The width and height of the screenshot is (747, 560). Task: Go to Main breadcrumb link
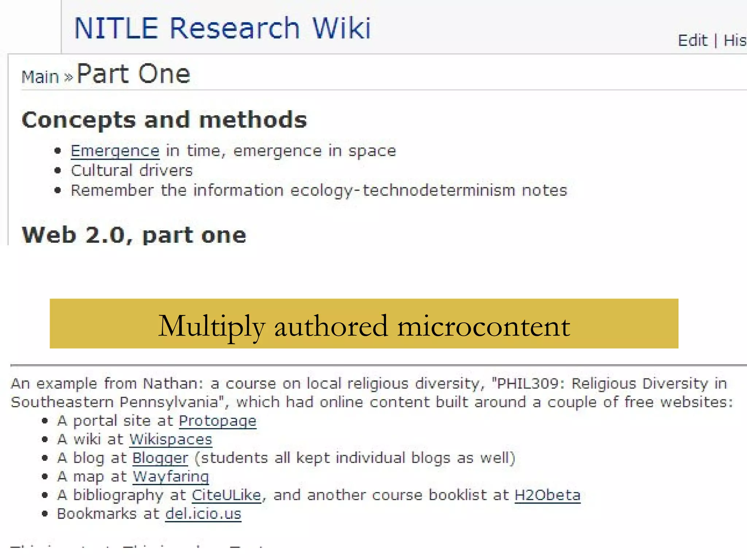[x=40, y=77]
